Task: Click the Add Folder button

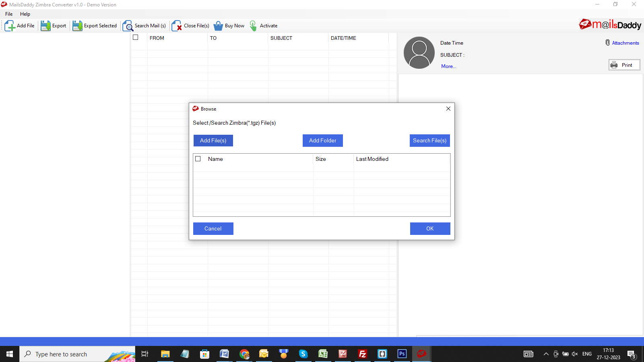Action: (x=323, y=140)
